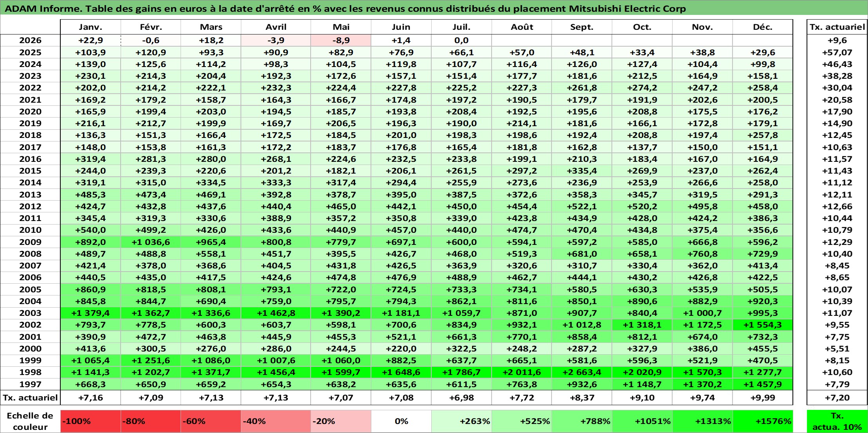Click the Juin column header
The width and height of the screenshot is (868, 433).
tap(401, 27)
